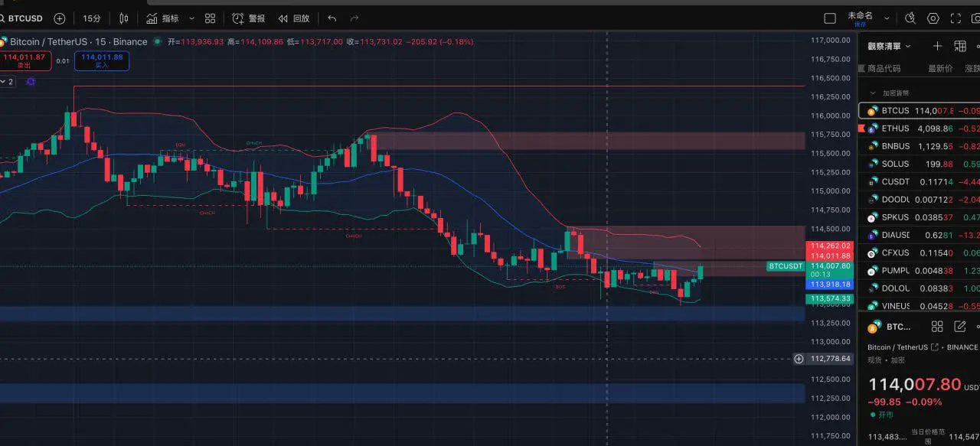The image size is (980, 446).
Task: Open watchlist advanced view table icon
Action: coord(960,46)
